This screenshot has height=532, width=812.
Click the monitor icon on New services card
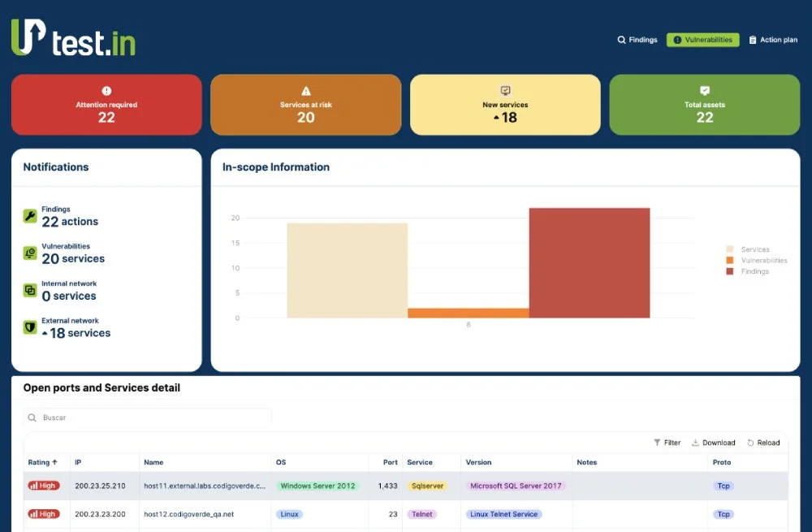[505, 91]
